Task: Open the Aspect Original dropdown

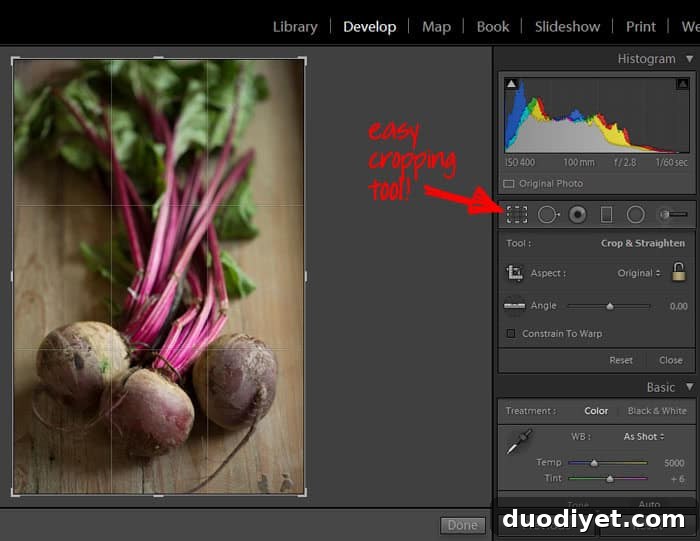Action: (x=638, y=273)
